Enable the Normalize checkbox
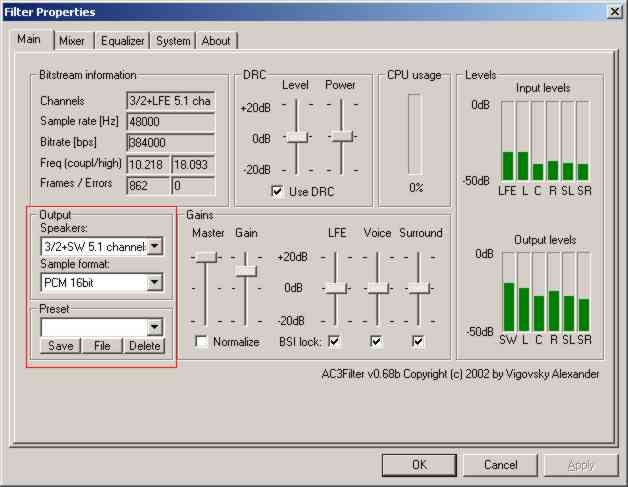The height and width of the screenshot is (487, 628). pyautogui.click(x=202, y=342)
